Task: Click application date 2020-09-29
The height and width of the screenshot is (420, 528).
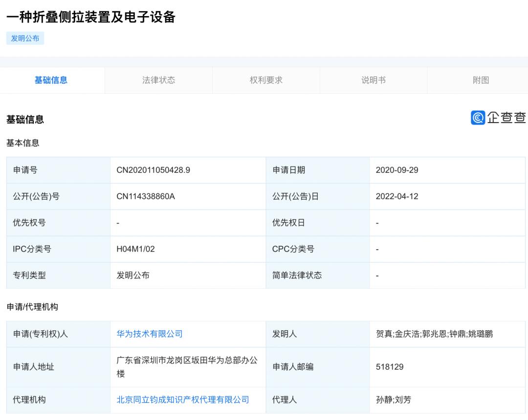Action: [x=397, y=170]
